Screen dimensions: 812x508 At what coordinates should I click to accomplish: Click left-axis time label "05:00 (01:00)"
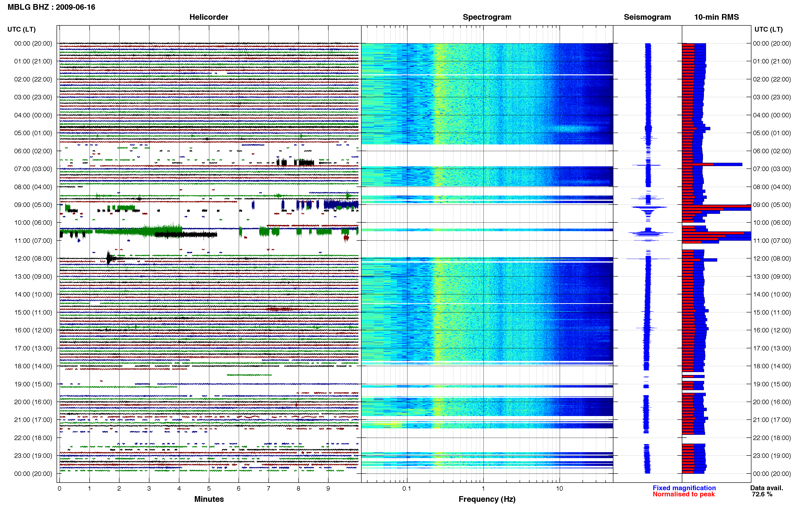click(33, 133)
